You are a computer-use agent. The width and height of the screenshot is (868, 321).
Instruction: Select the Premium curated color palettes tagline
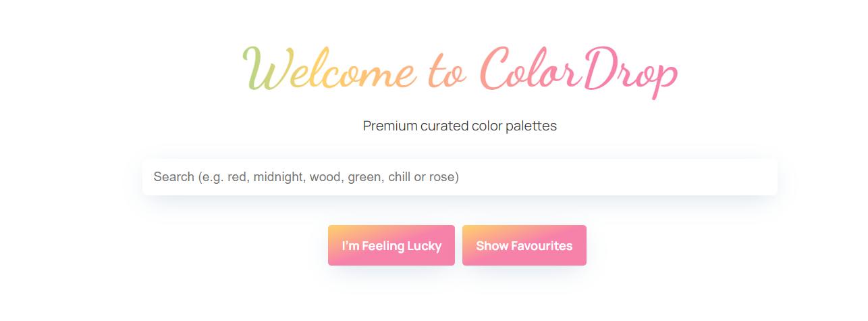[x=460, y=126]
